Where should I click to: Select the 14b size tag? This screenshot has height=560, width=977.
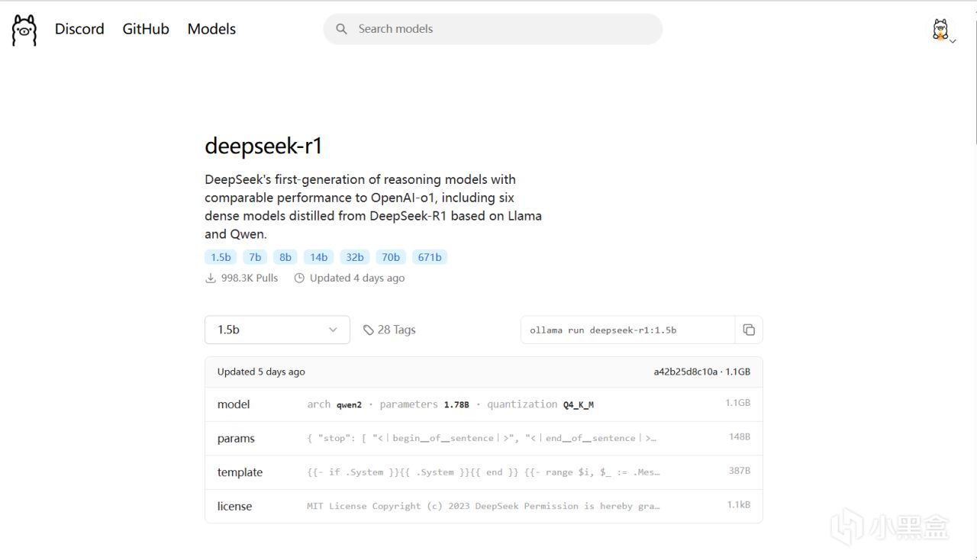tap(319, 257)
